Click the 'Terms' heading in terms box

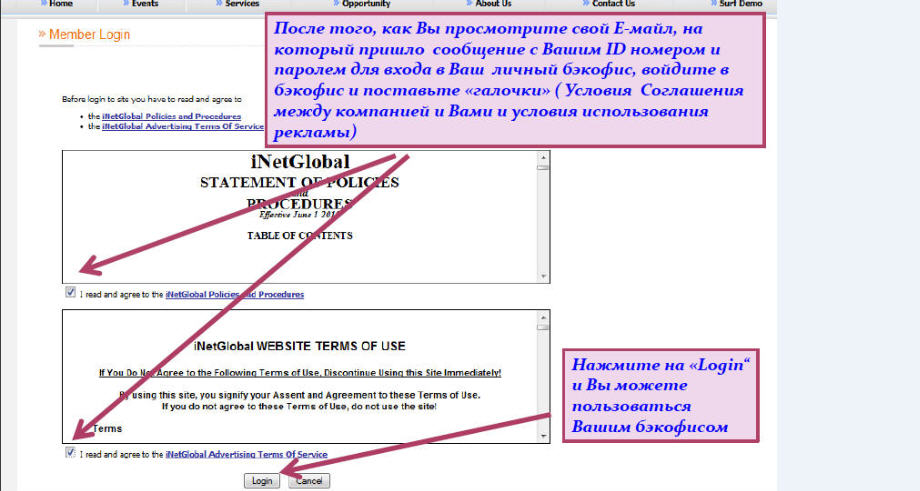click(x=107, y=429)
